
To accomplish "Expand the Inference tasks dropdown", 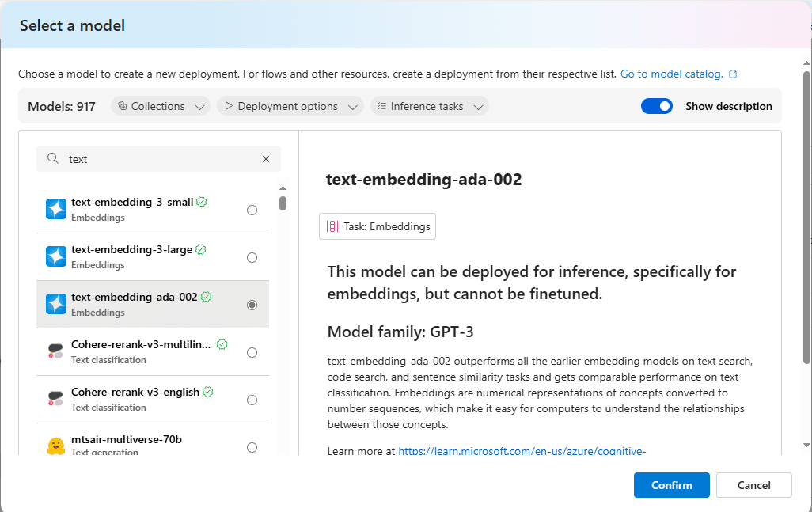I will click(x=429, y=106).
